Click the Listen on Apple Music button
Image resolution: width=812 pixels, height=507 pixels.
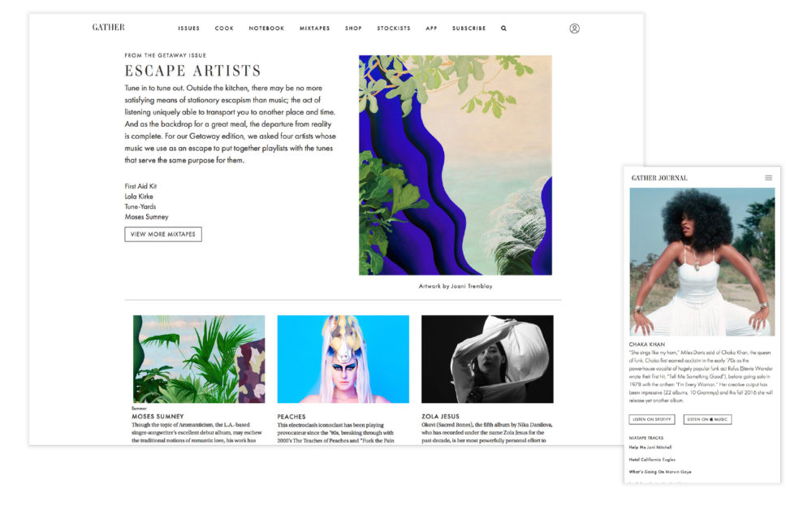[x=707, y=419]
